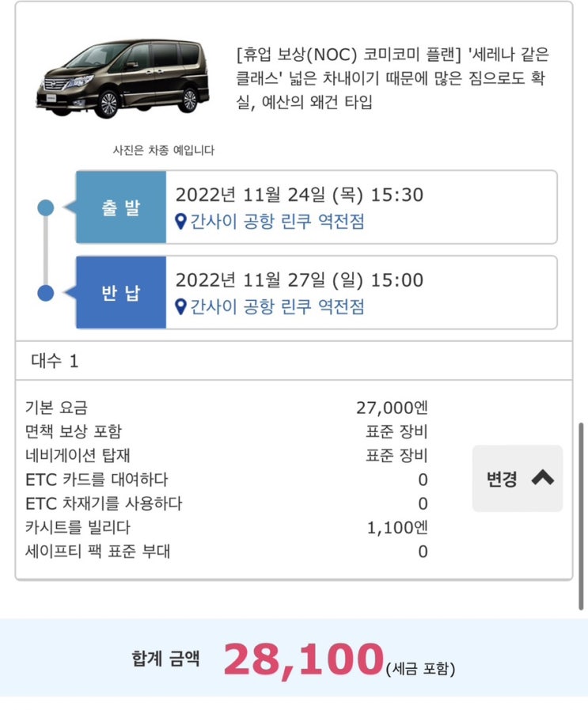
Task: Click the departure timeline dot
Action: 46,208
